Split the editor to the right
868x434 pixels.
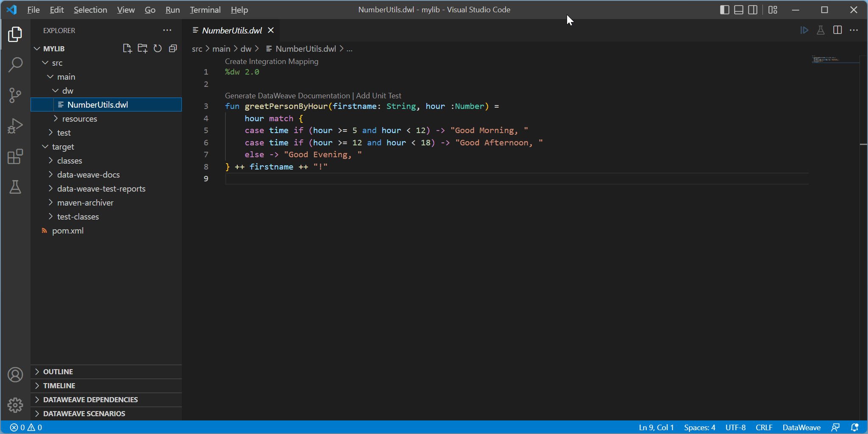[837, 30]
